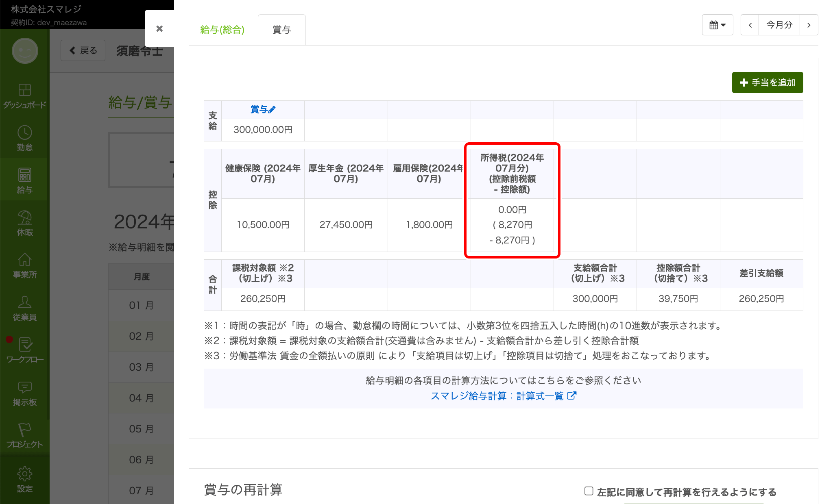Click the 所得税(2024年07月分) column header
833x504 pixels.
point(512,174)
